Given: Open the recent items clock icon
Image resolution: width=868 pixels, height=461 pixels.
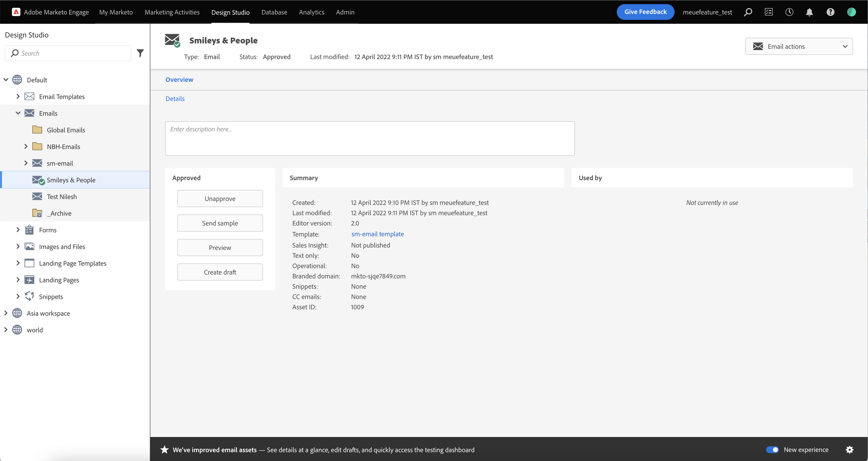Looking at the screenshot, I should [789, 12].
